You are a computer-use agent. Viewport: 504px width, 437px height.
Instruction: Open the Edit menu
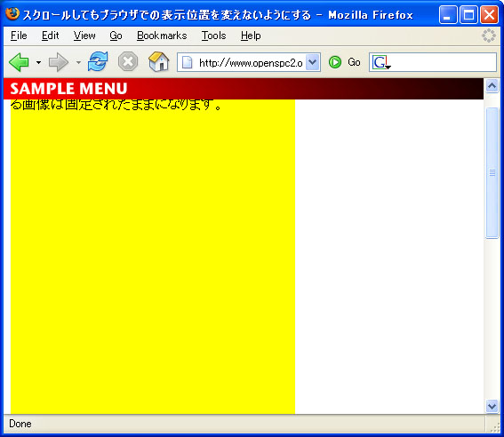coord(50,36)
